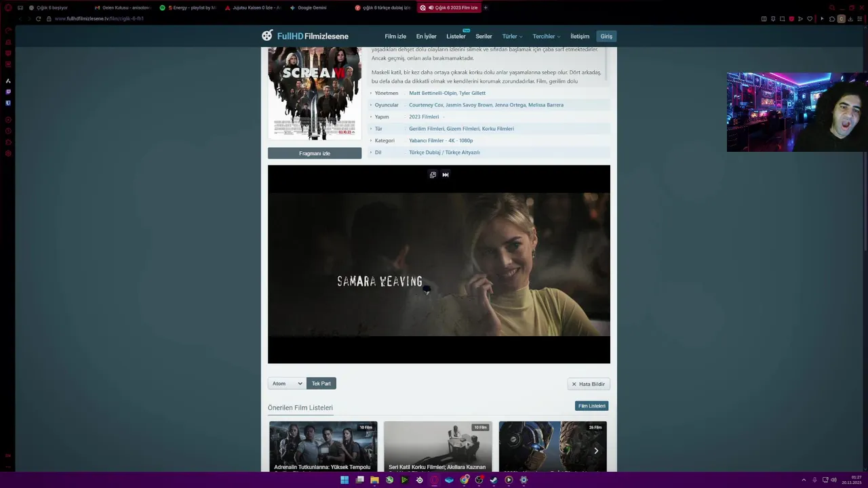Open File Explorer from the taskbar

coord(374,480)
